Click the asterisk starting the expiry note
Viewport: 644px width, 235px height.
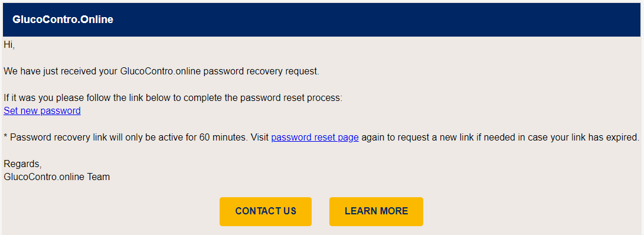pos(5,137)
